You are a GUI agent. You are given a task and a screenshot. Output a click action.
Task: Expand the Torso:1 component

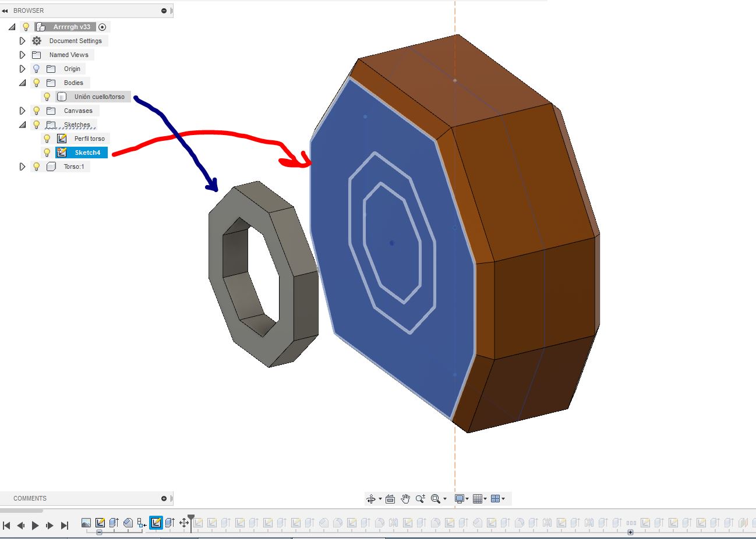click(22, 166)
